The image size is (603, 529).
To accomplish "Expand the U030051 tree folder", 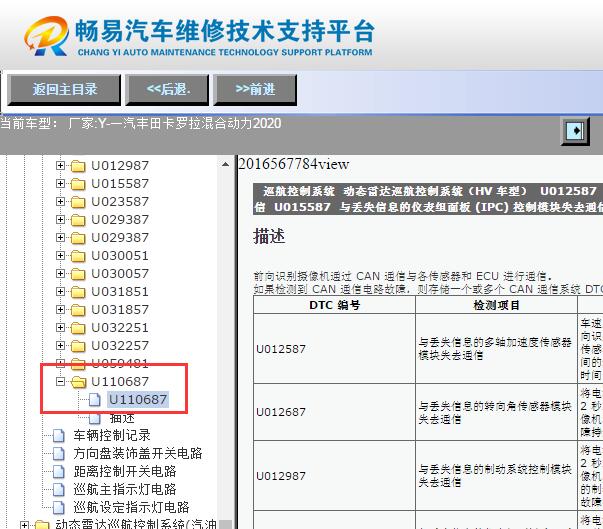I will coord(60,256).
